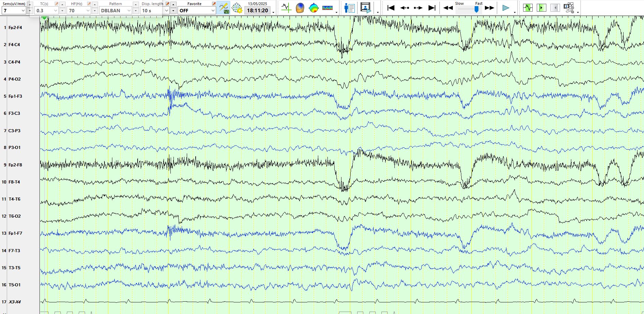Screen dimensions: 644x314
Task: Toggle the 50 Hz notch filter
Action: tap(223, 8)
